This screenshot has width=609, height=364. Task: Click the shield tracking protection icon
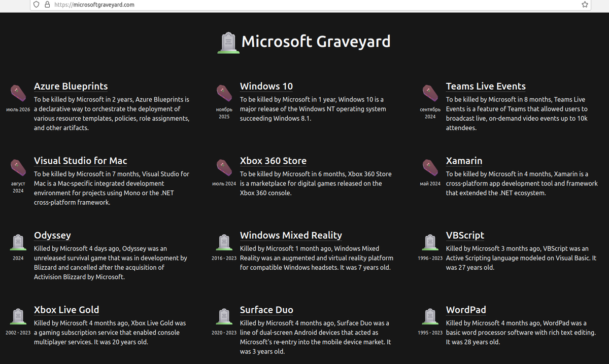pyautogui.click(x=36, y=5)
